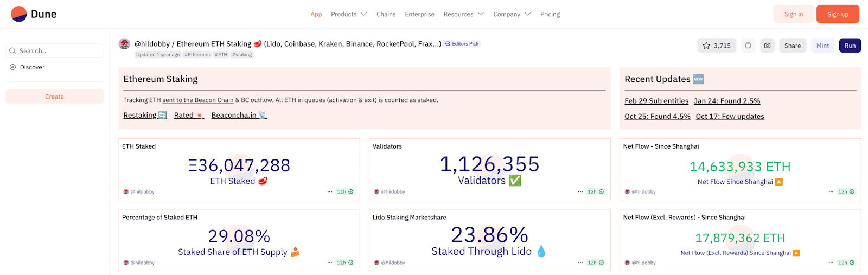Screen dimensions: 868x275
Task: Open the GitHub icon button
Action: click(x=748, y=46)
